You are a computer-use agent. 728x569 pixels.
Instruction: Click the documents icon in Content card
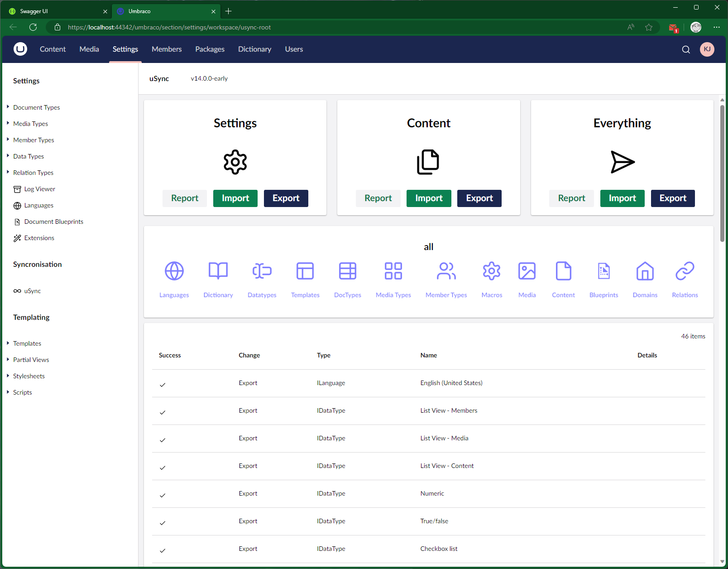coord(428,162)
